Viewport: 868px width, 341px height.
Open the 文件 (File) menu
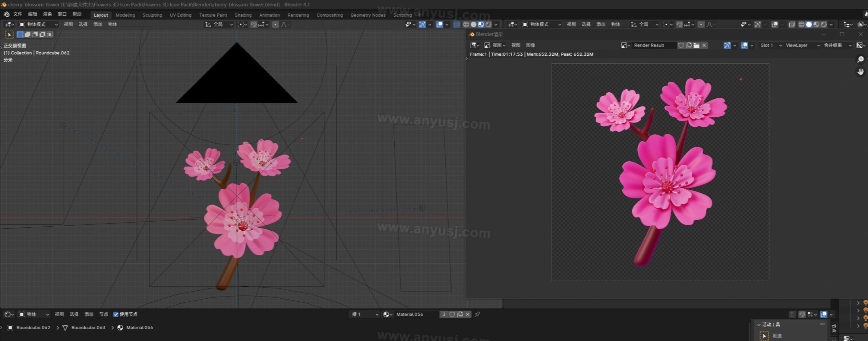(18, 14)
